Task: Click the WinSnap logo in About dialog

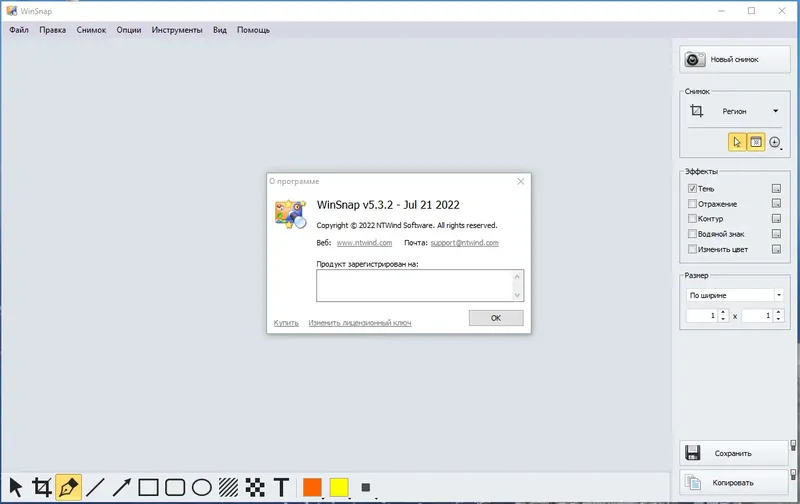Action: [x=290, y=214]
